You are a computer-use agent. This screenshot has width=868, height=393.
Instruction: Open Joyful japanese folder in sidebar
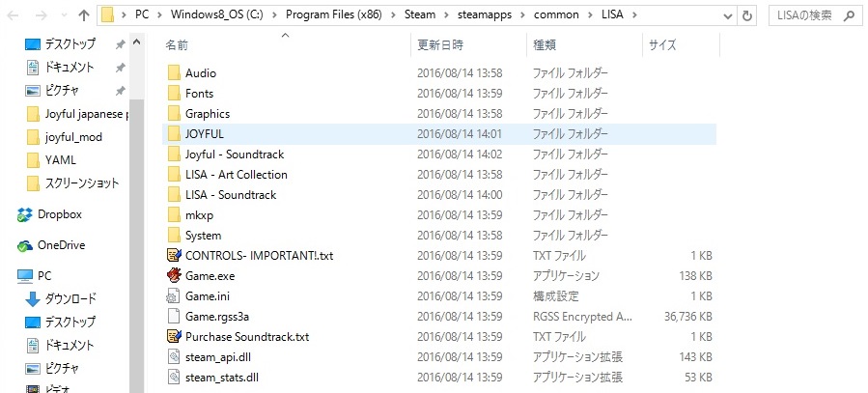click(x=86, y=114)
